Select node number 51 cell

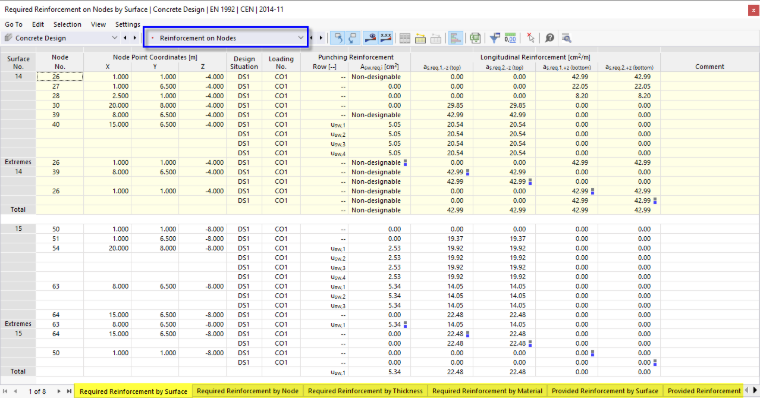click(60, 239)
